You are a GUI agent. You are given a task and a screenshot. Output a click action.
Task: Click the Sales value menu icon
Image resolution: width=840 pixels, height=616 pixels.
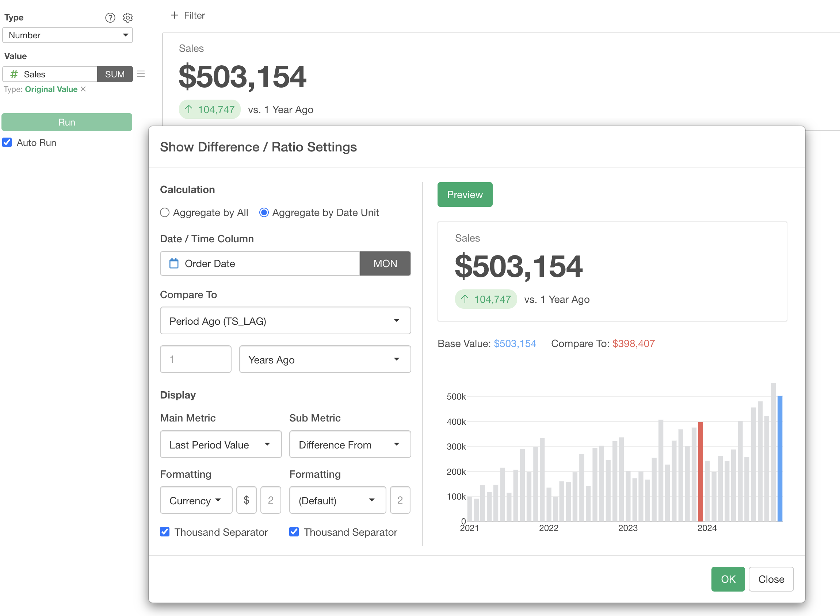pyautogui.click(x=141, y=74)
